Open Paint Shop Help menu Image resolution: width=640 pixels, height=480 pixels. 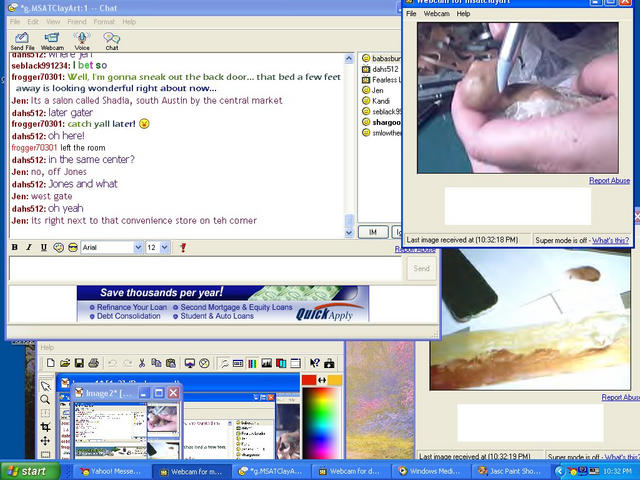click(47, 347)
